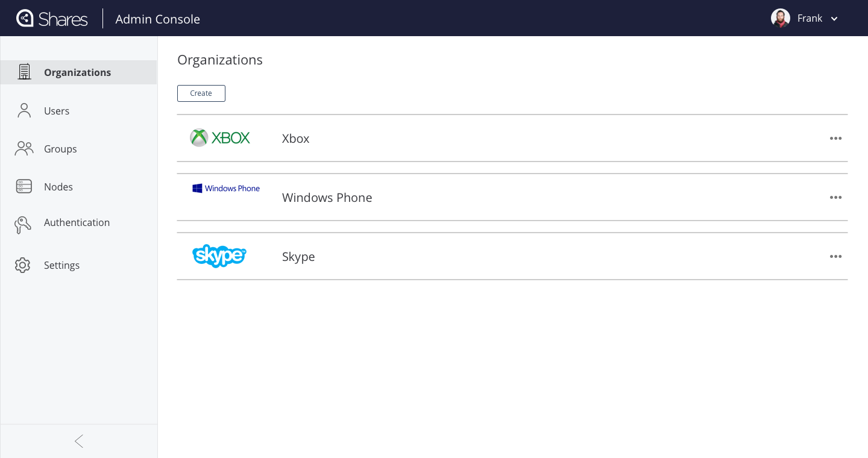The width and height of the screenshot is (868, 458).
Task: Click Frank's profile avatar
Action: pyautogui.click(x=781, y=18)
